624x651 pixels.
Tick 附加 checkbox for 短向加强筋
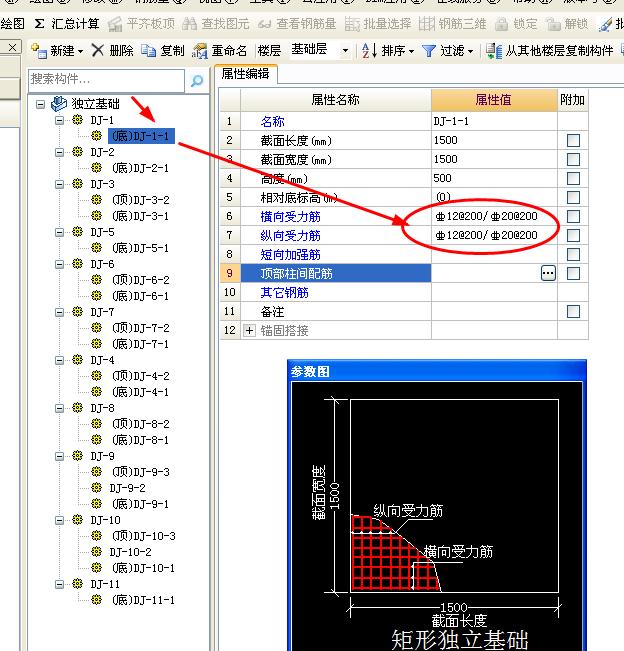pos(573,255)
